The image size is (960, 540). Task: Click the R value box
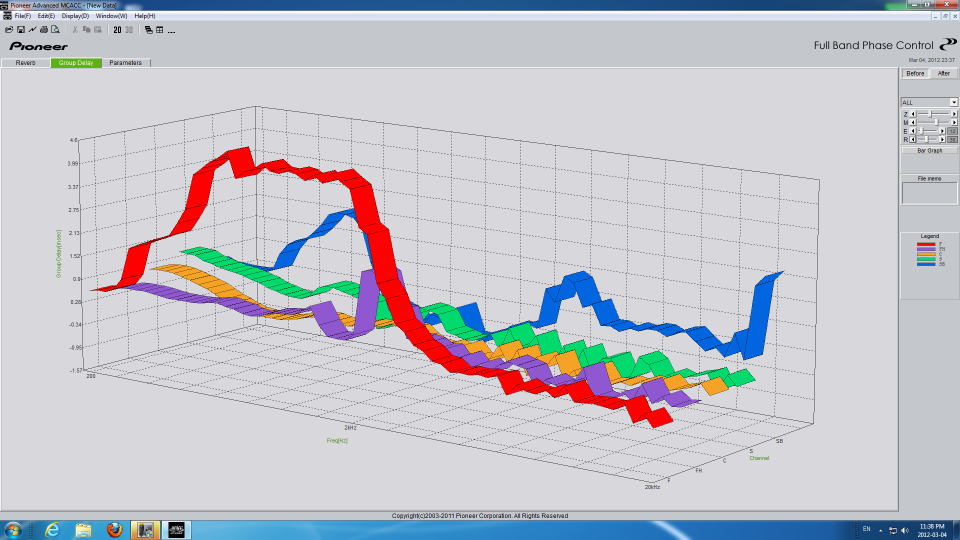pos(953,140)
